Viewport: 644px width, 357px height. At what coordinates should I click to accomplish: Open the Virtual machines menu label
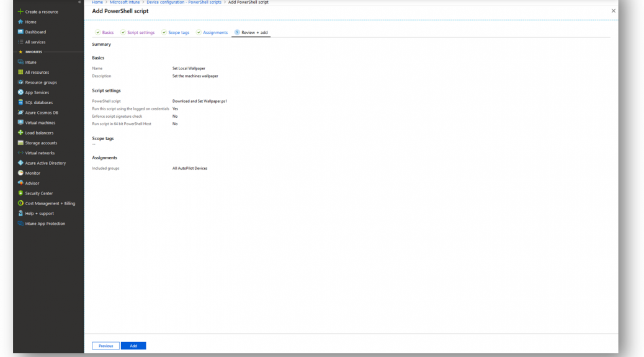point(40,123)
